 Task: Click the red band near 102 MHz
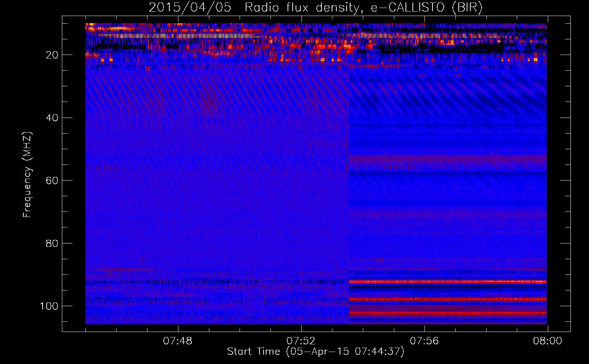point(448,313)
